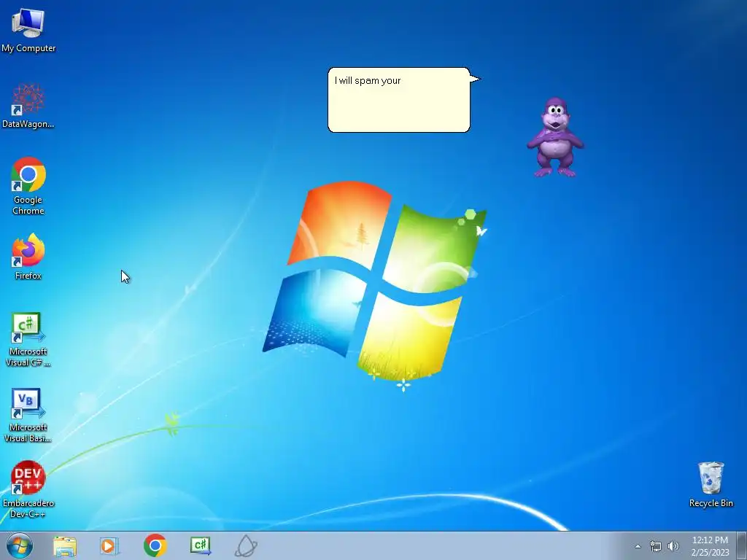Click the gray outline taskbar icon next to C#
The width and height of the screenshot is (747, 560).
[246, 545]
